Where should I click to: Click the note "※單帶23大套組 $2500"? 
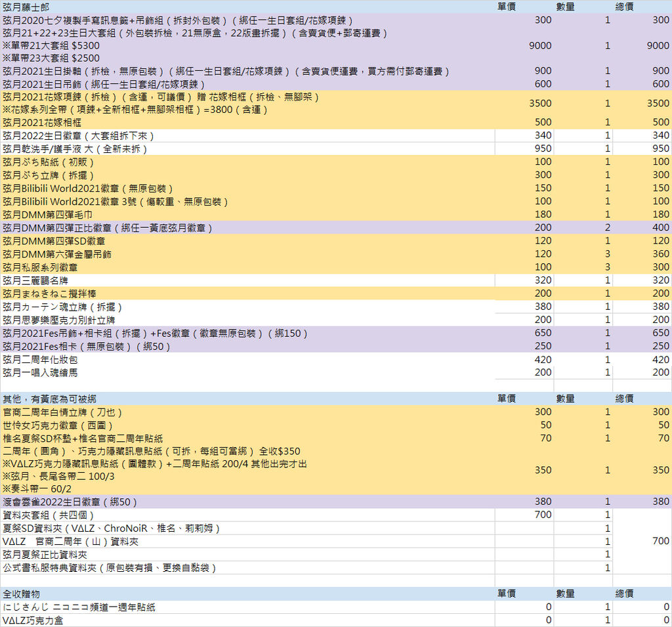51,58
